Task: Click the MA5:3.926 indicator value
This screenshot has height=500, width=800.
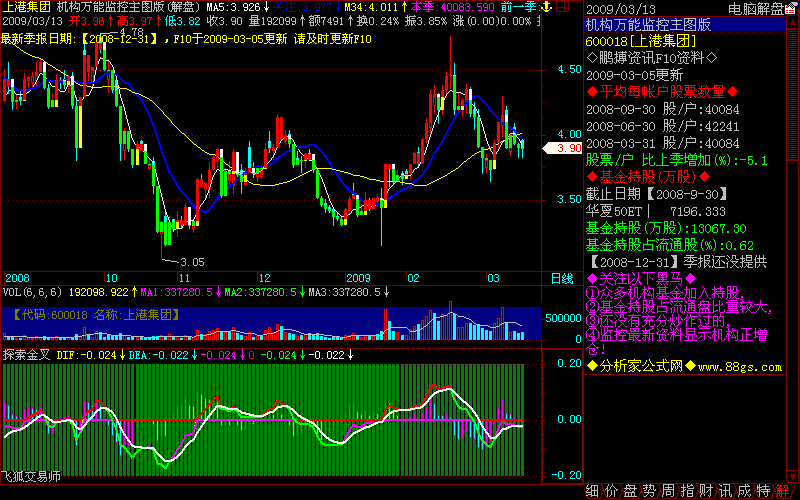Action: click(233, 7)
